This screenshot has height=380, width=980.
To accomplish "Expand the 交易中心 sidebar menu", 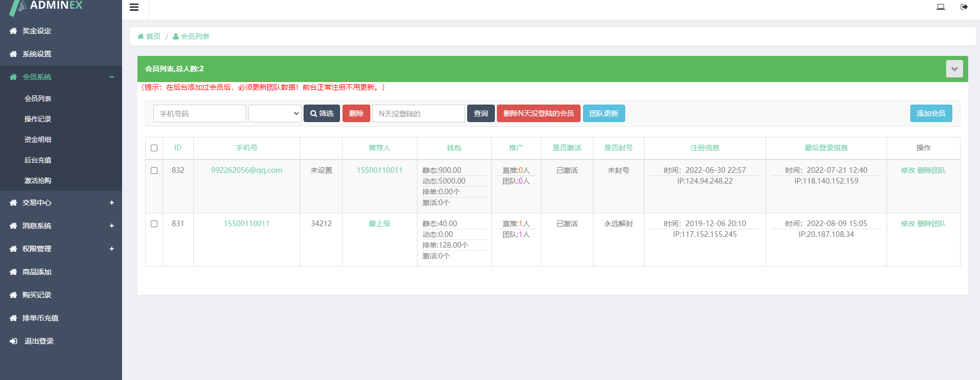I will click(111, 203).
